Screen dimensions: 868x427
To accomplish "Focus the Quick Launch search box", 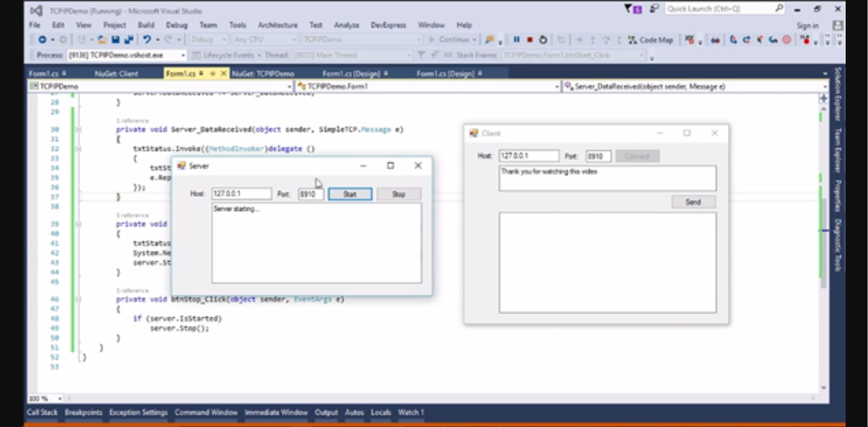I will tap(719, 9).
